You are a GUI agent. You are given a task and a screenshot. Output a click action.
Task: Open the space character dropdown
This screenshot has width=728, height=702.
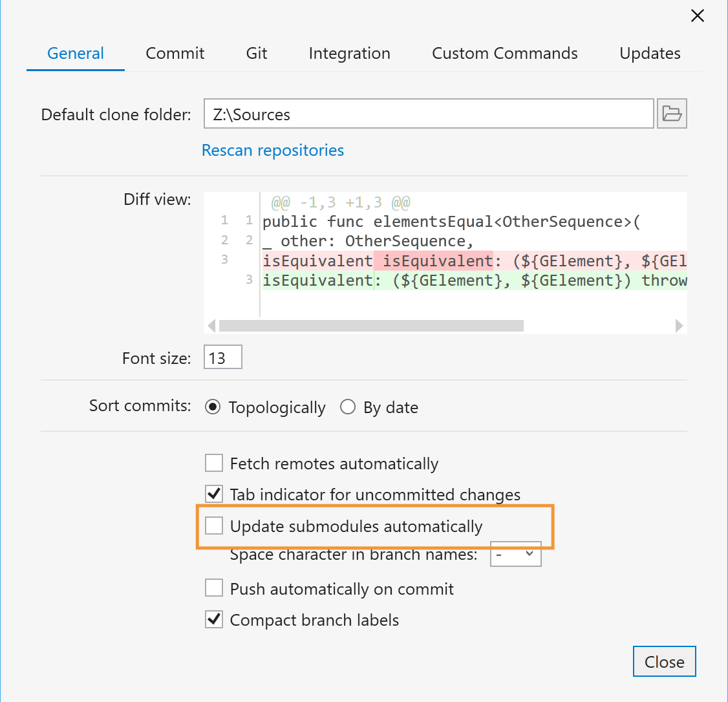515,553
